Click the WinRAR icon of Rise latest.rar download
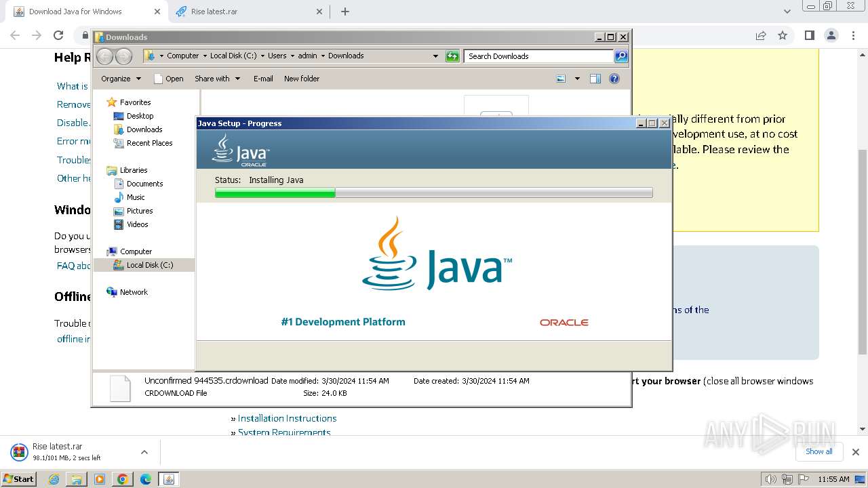 19,452
